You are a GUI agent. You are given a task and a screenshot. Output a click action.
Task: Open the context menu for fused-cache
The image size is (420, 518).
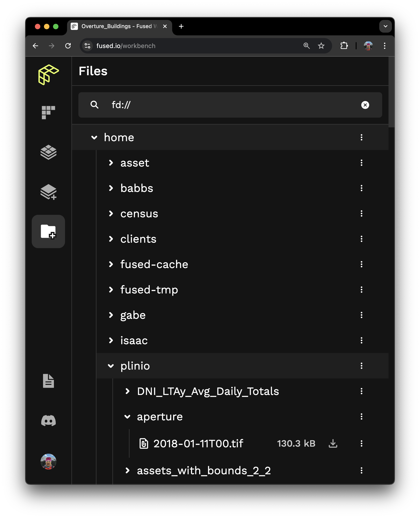click(362, 264)
